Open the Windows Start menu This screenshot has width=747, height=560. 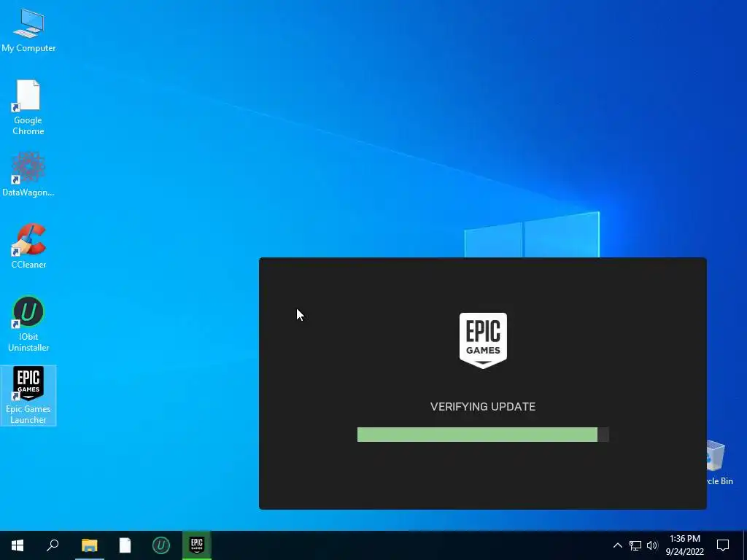tap(18, 545)
